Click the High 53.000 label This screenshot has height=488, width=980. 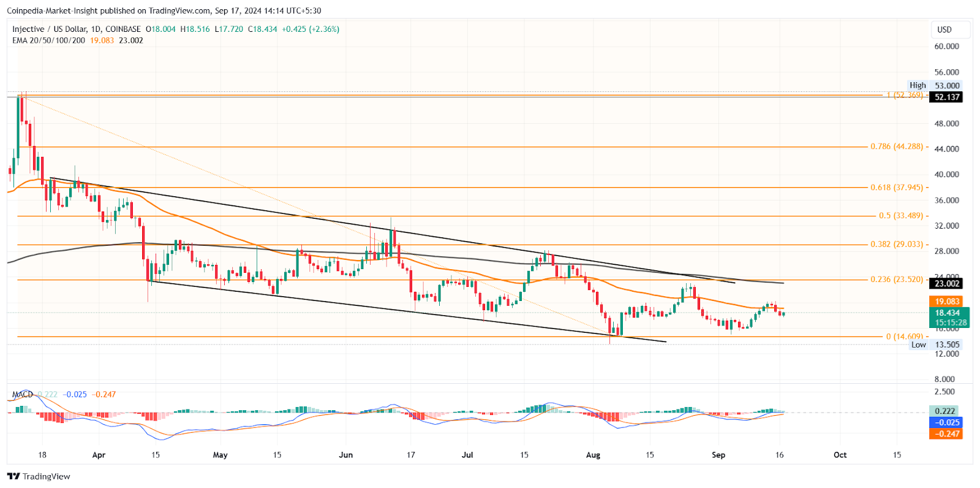934,85
